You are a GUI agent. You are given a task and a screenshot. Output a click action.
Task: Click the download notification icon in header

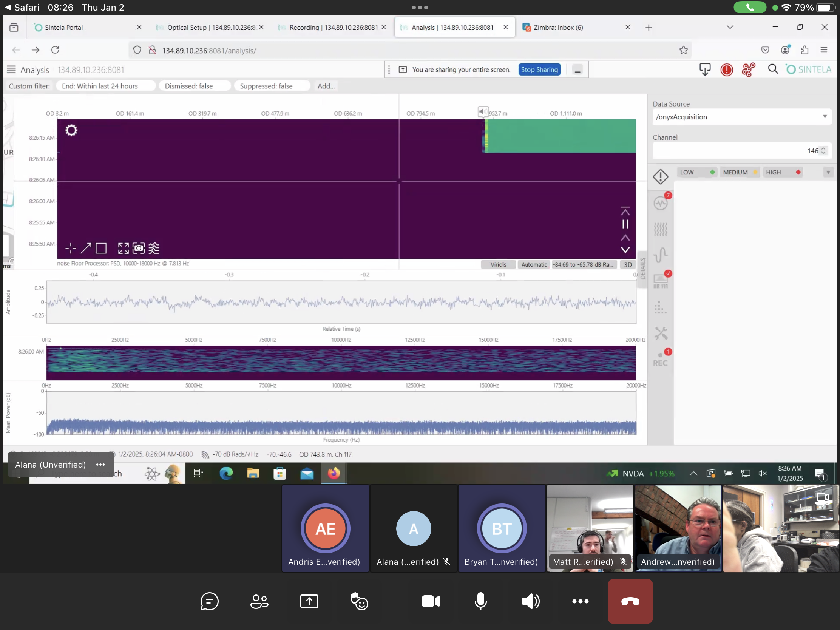point(705,69)
